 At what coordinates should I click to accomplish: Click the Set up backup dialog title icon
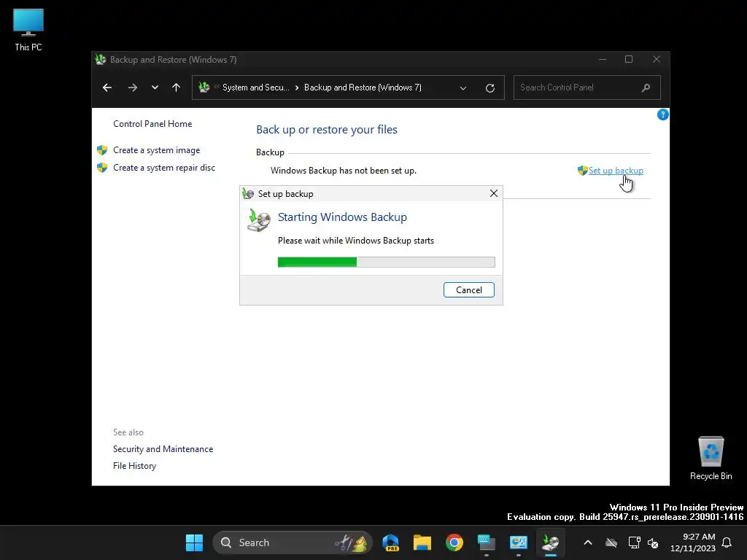coord(248,193)
